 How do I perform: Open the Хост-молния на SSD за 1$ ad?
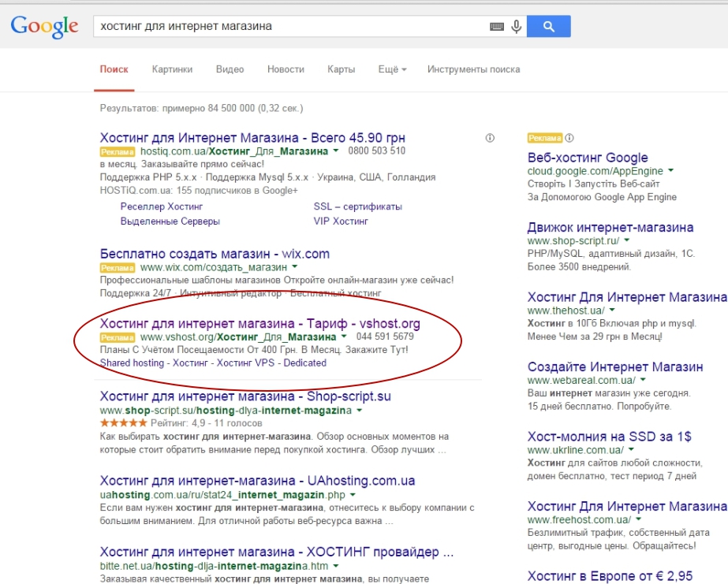pos(610,437)
